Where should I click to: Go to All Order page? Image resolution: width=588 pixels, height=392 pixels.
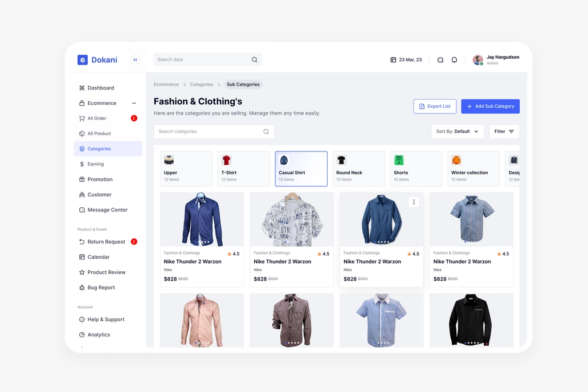tap(108, 119)
